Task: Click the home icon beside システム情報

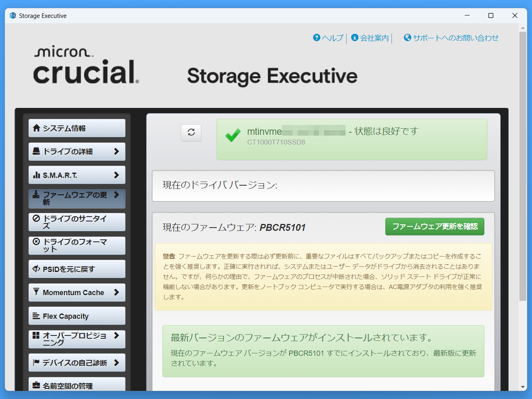Action: coord(37,128)
